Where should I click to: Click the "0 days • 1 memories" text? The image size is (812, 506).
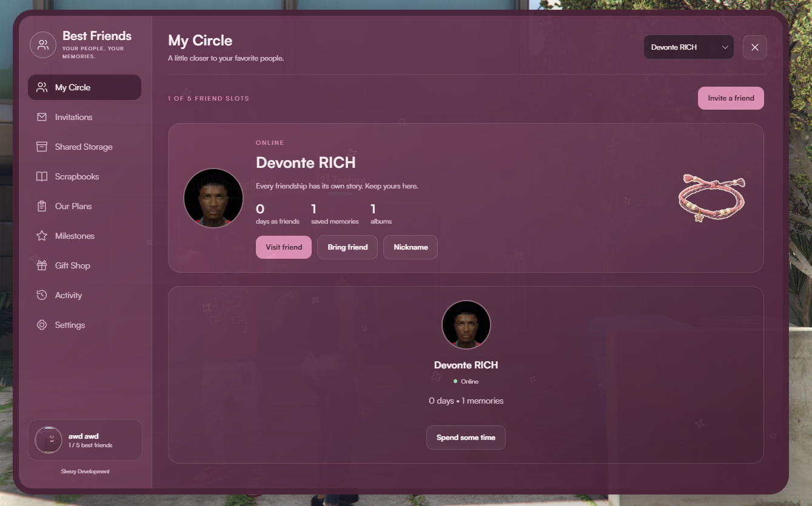coord(466,401)
